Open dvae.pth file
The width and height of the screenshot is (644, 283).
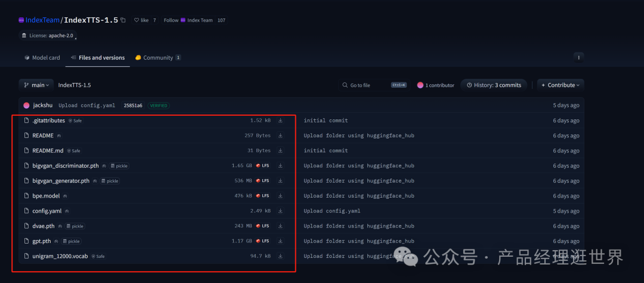(x=44, y=226)
